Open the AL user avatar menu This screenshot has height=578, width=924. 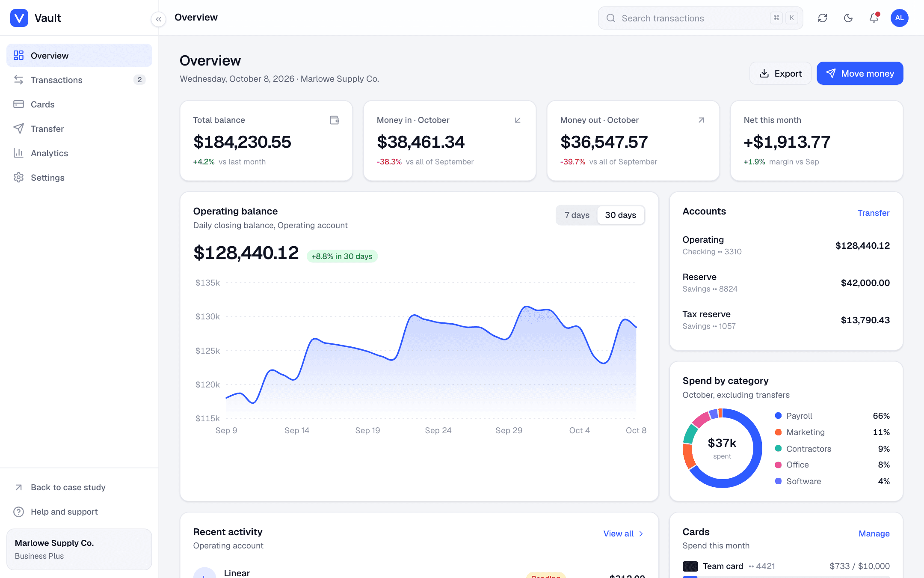[900, 18]
